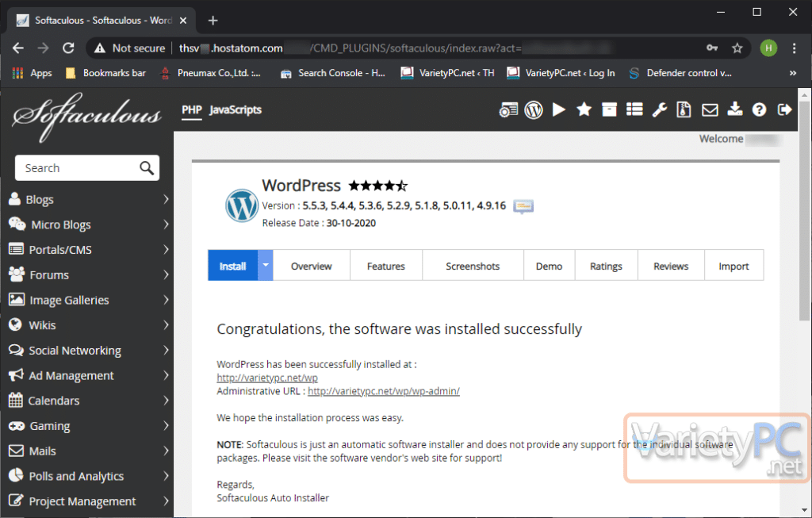Click the Not secure site warning
Viewport: 812px width, 518px height.
click(129, 48)
